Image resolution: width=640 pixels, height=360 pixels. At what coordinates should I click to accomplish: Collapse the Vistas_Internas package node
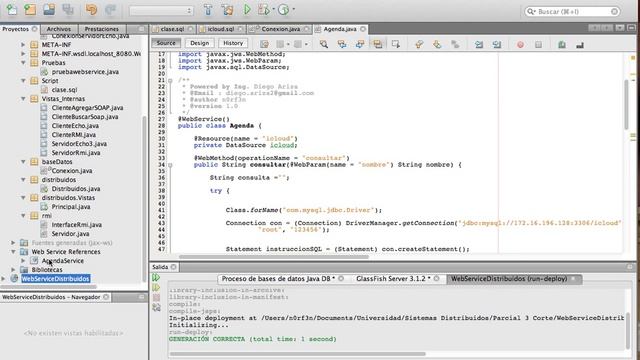click(x=23, y=99)
